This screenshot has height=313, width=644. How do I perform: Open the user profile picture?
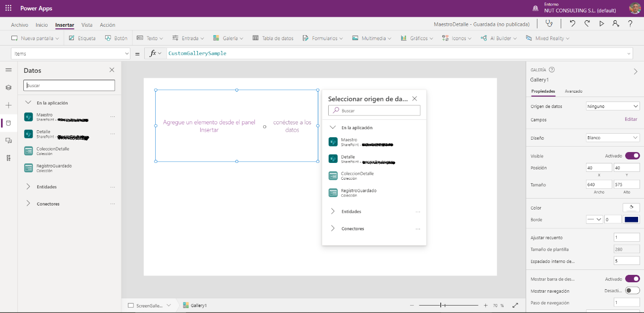point(635,8)
